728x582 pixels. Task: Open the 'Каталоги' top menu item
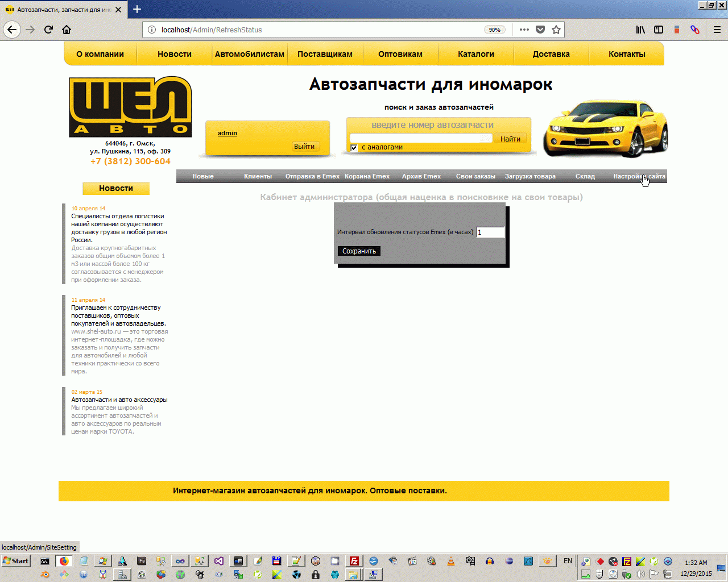(476, 54)
